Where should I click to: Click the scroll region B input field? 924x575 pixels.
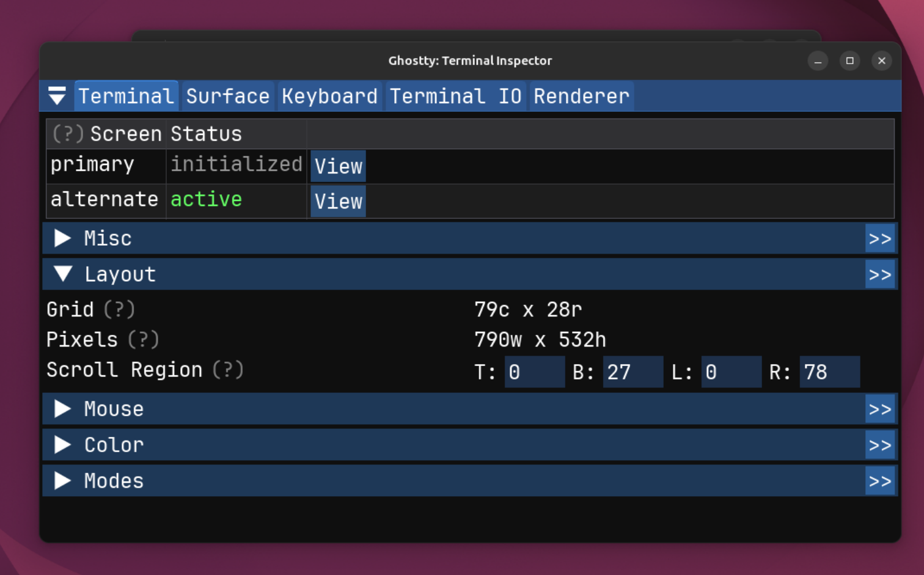[633, 372]
